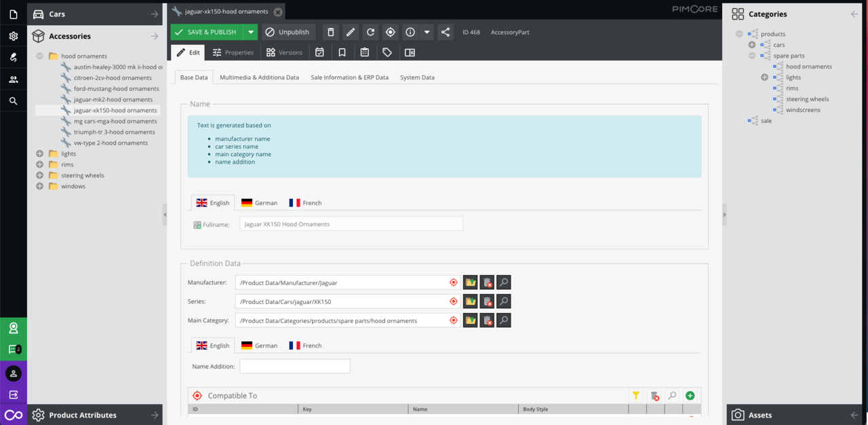Open Manufacturer target for /Product Data/Manufacturer/Jaguar
868x425 pixels.
(454, 282)
